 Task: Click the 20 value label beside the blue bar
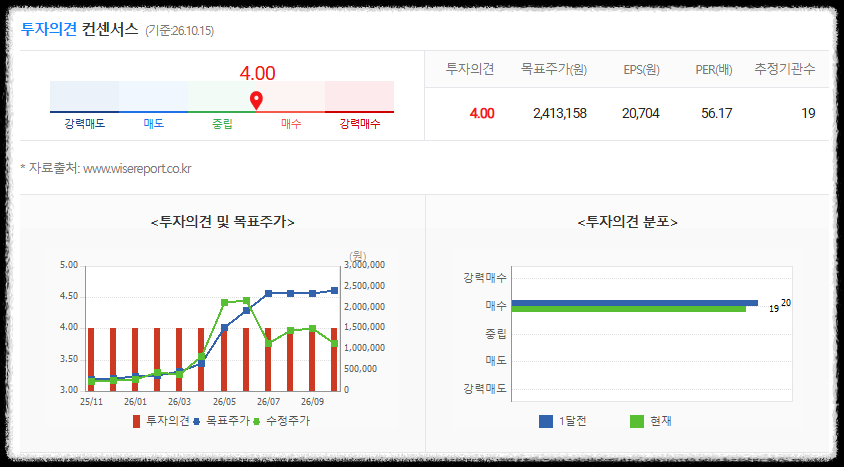coord(786,303)
